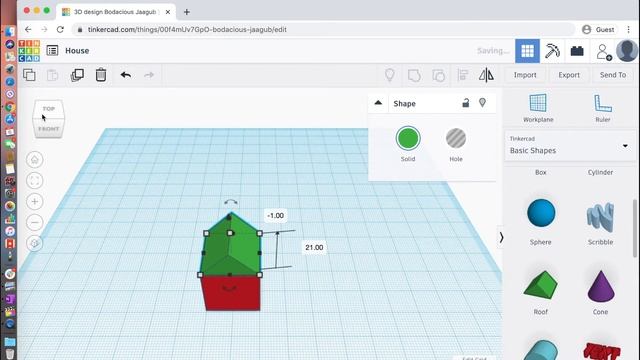Click the FRONT face of view cube
This screenshot has height=360, width=640.
pyautogui.click(x=49, y=129)
